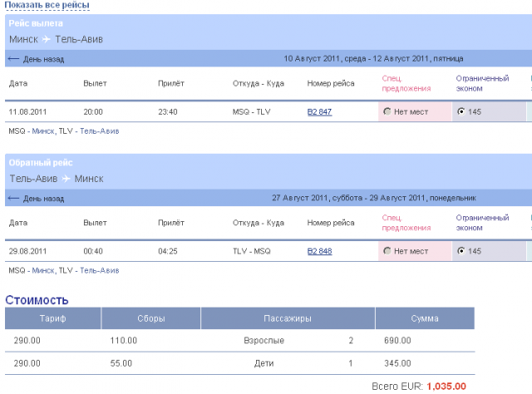Click Минск link below departure flight table
Screen dimensions: 532x394
(43, 131)
